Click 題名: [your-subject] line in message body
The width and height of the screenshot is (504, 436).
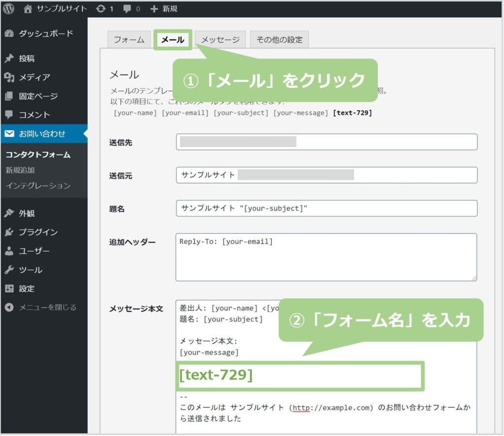click(221, 319)
